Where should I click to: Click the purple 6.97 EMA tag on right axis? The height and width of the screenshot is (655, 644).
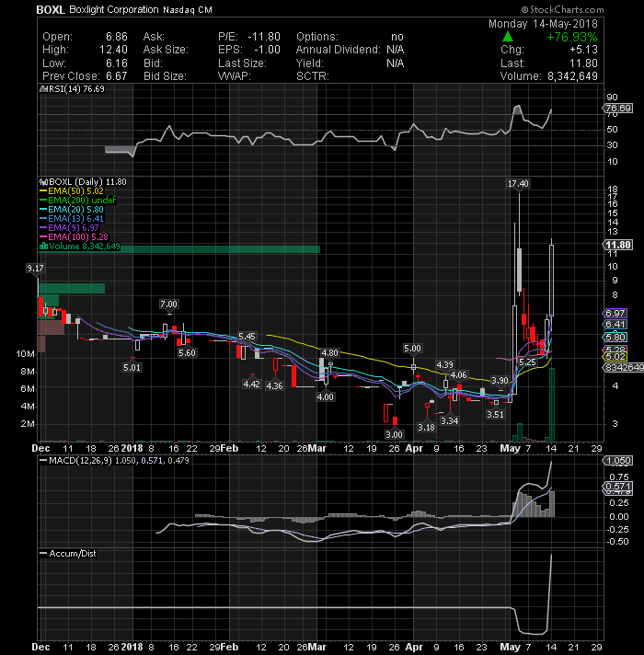click(615, 314)
